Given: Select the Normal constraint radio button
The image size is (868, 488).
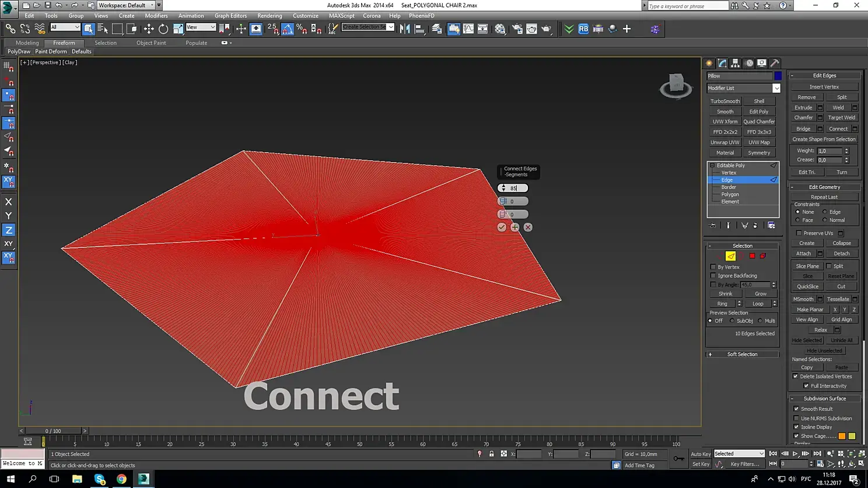Looking at the screenshot, I should (825, 220).
